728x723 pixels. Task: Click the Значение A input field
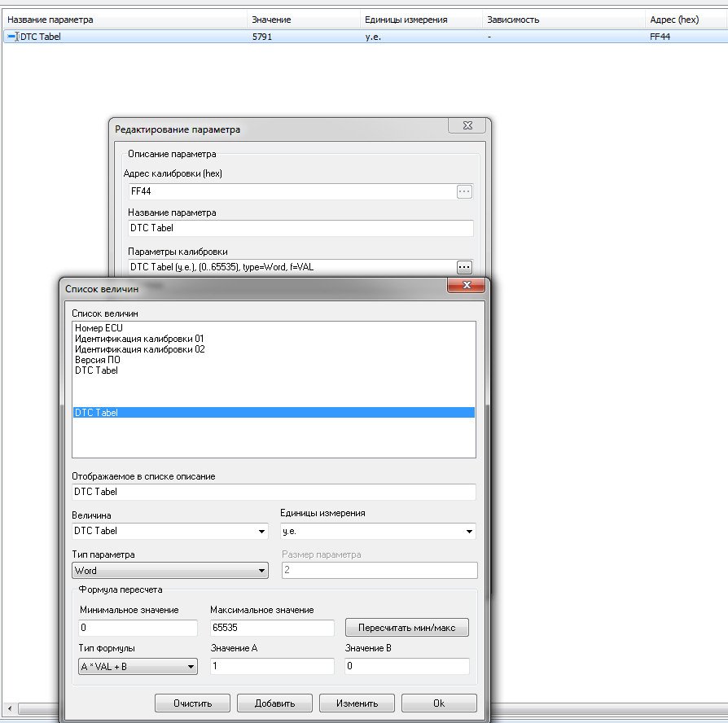pos(272,667)
